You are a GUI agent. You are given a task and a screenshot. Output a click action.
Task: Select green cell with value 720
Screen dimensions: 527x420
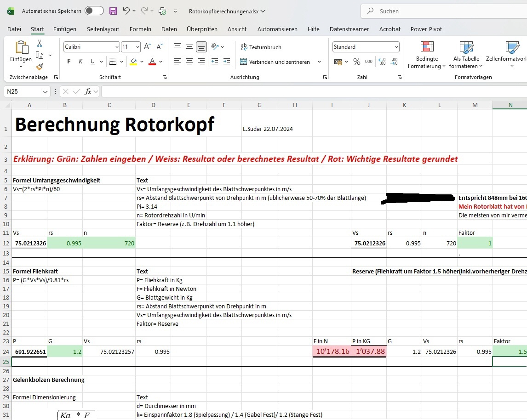pos(109,244)
